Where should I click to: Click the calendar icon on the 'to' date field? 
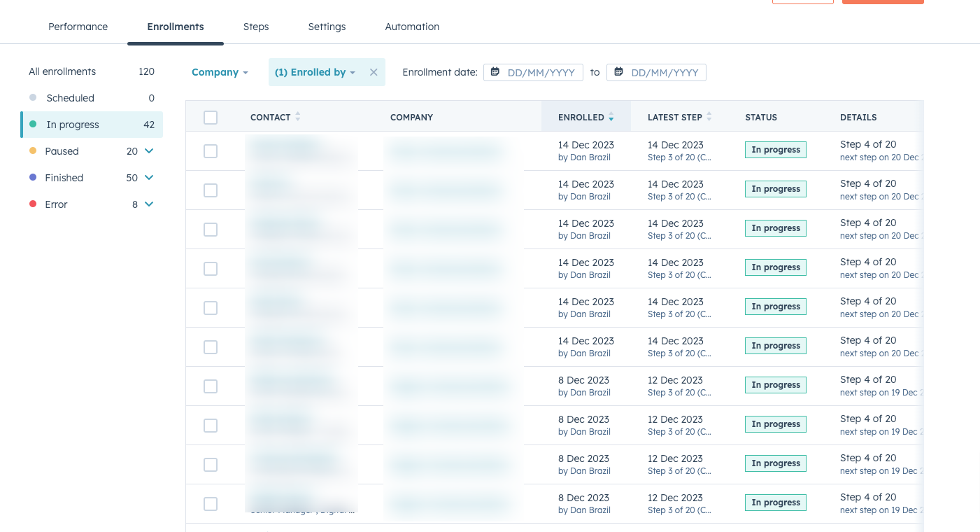[x=619, y=72]
